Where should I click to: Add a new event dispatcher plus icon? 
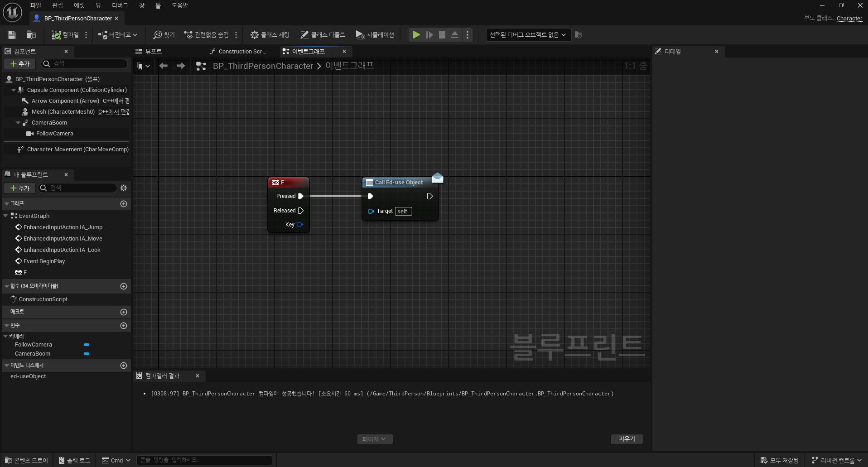coord(124,366)
